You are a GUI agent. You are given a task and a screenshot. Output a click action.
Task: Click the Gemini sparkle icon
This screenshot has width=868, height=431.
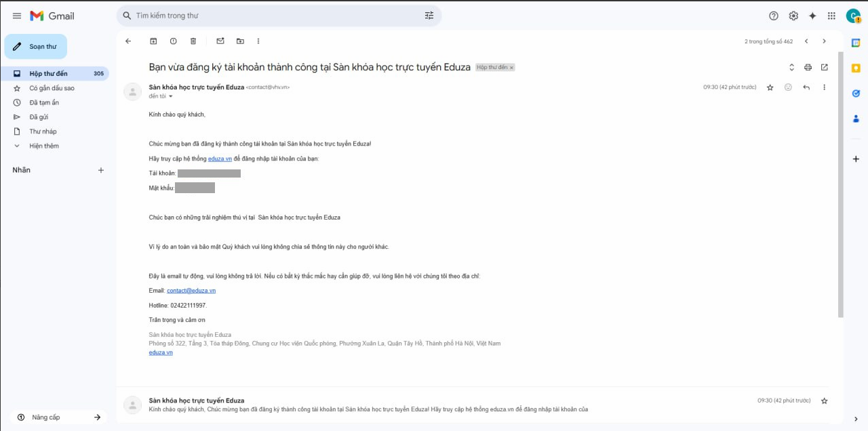click(x=812, y=16)
